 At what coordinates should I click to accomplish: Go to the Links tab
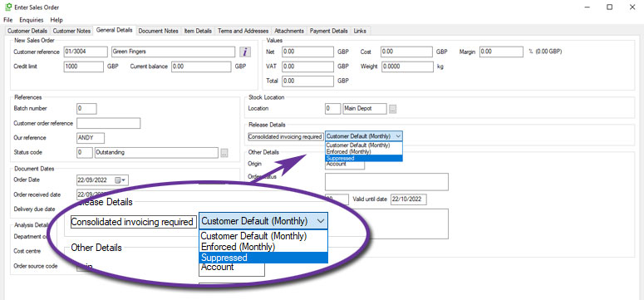(x=360, y=31)
